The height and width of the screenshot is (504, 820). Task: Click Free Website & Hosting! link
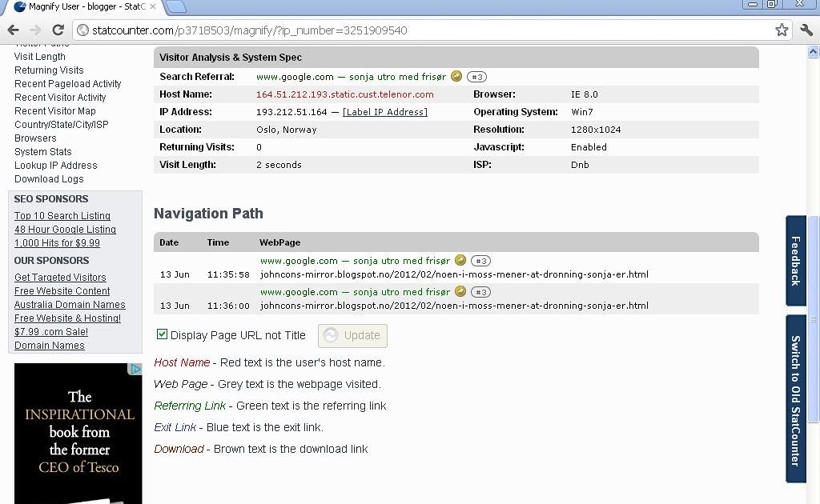click(67, 318)
